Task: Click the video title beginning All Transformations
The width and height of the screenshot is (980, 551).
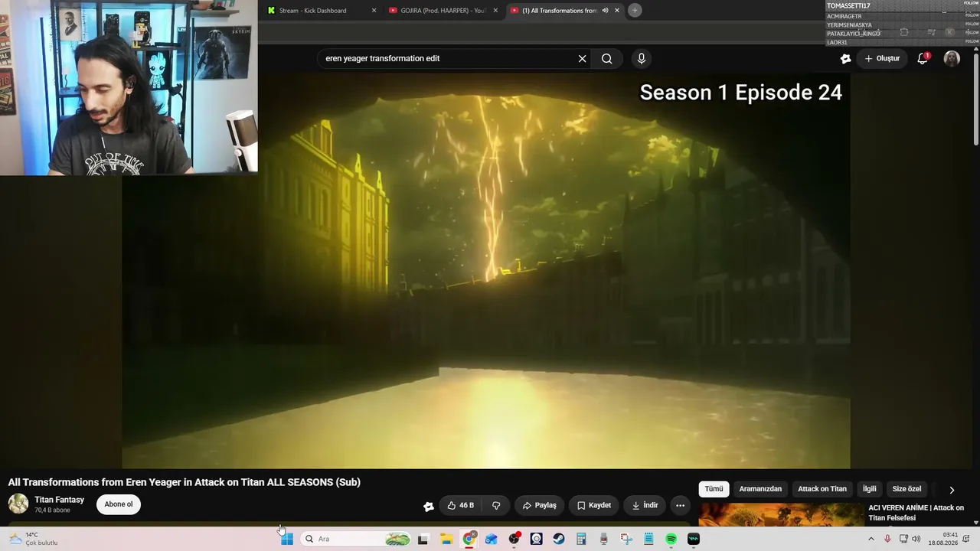Action: click(x=185, y=482)
